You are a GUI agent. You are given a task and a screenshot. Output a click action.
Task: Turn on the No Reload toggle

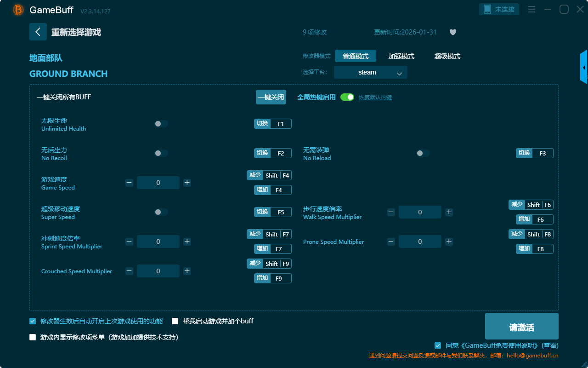tap(423, 153)
